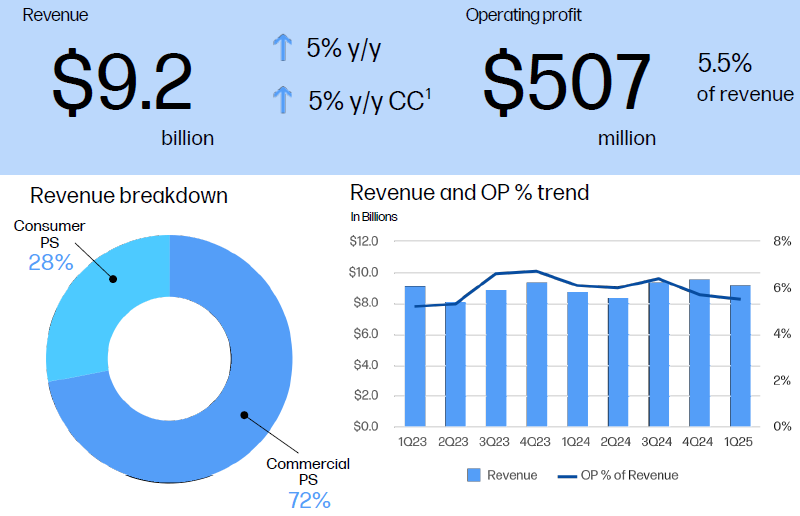Click the In Billions chart subtitle
Screen dimensions: 800x516
tap(374, 216)
